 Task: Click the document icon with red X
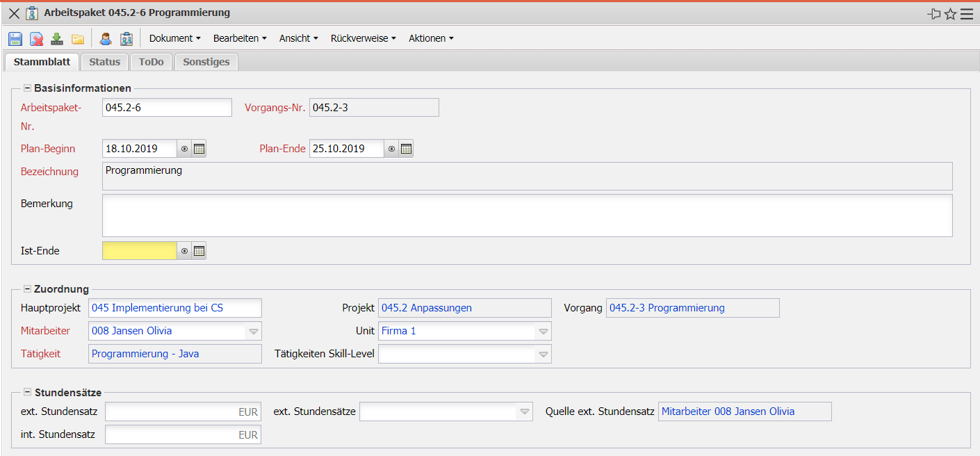click(36, 39)
